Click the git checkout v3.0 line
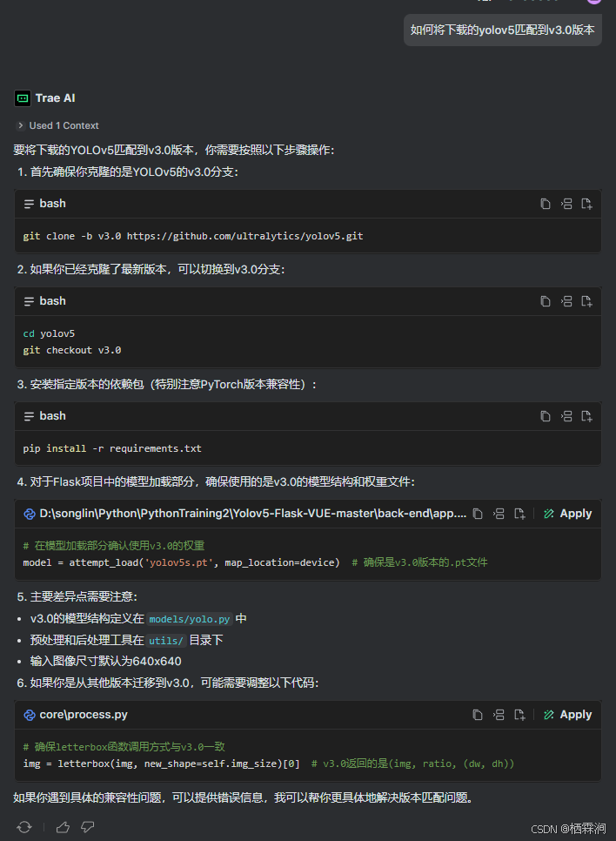The image size is (616, 841). click(x=72, y=350)
